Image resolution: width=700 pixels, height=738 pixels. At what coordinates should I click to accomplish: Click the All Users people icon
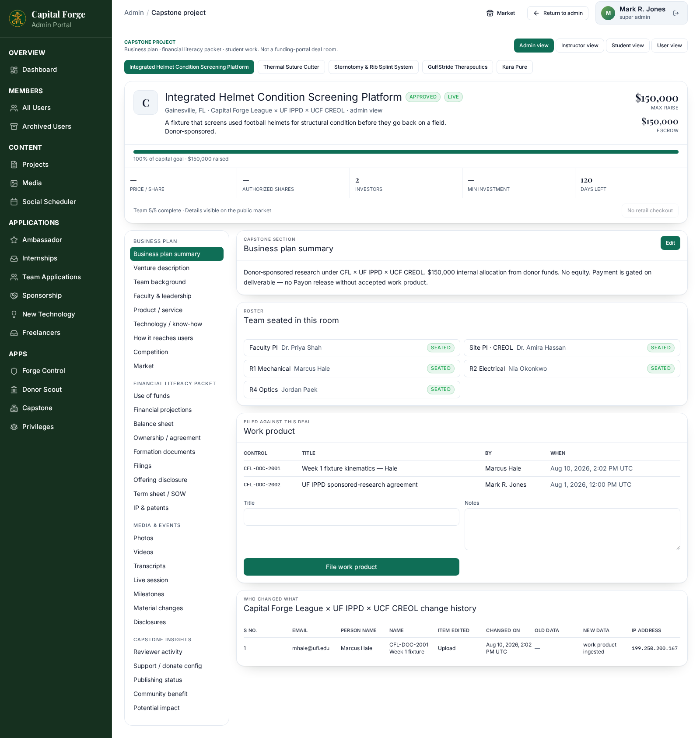[x=14, y=108]
